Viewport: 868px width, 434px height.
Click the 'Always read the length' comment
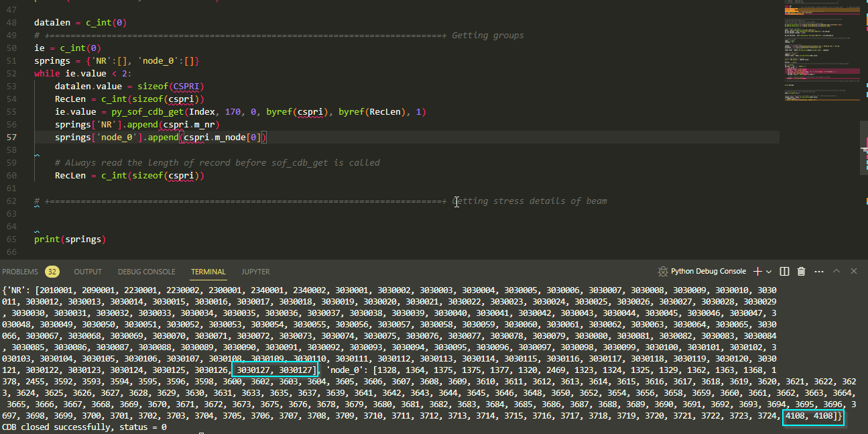pyautogui.click(x=217, y=163)
